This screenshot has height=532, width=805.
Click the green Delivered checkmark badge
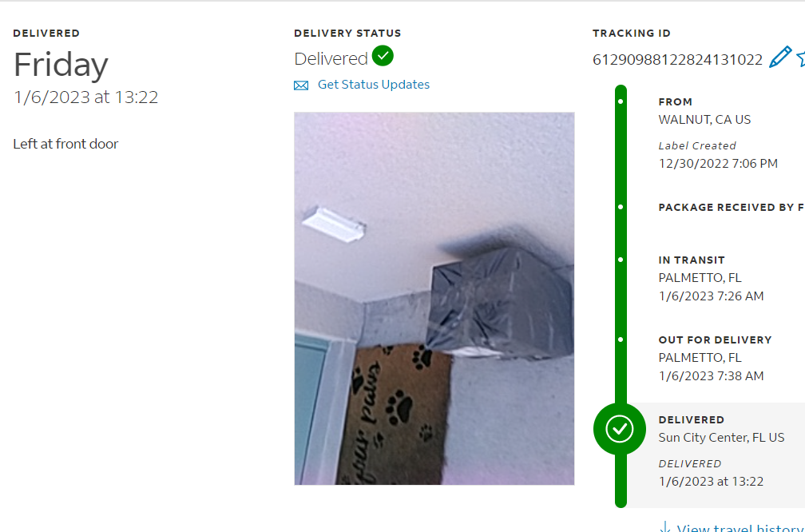(383, 55)
